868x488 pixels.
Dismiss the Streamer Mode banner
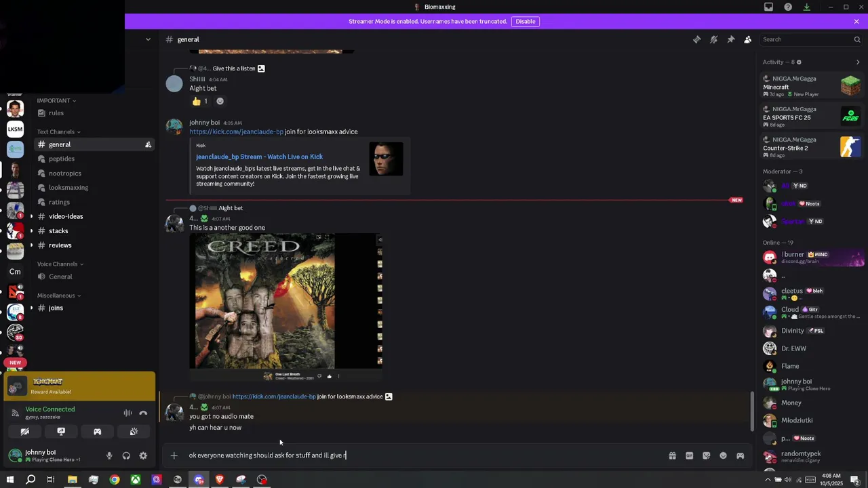856,21
